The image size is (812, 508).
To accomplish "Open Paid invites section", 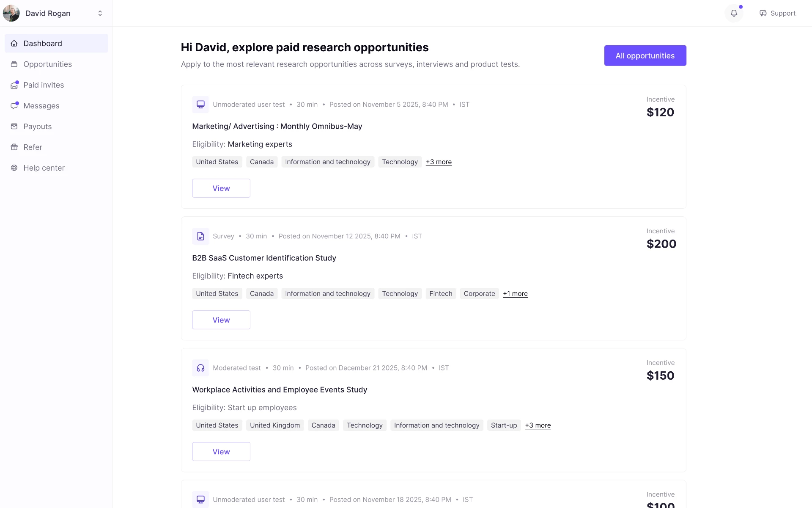I will (56, 85).
